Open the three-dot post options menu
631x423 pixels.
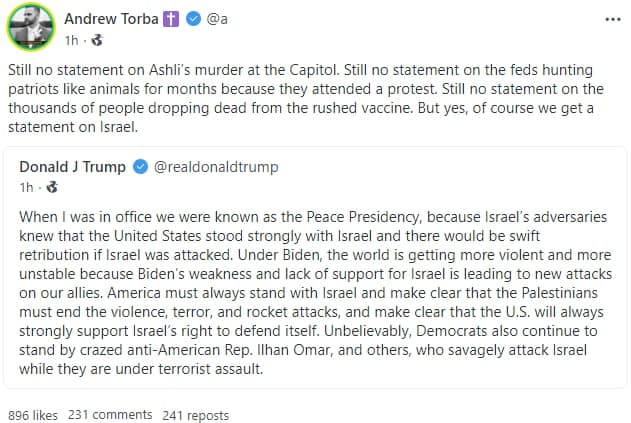610,19
